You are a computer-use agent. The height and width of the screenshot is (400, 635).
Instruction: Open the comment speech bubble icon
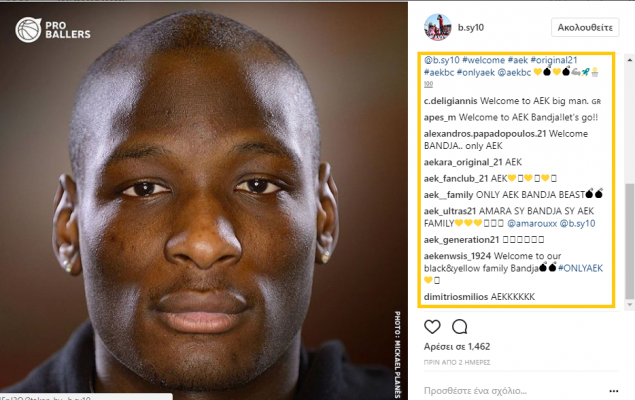pos(460,326)
